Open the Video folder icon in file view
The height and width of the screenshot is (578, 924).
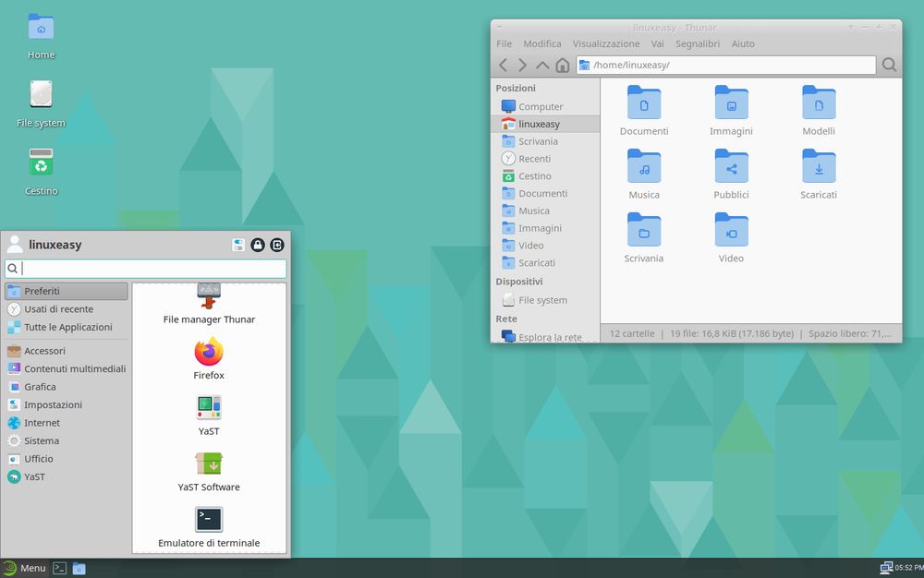731,229
